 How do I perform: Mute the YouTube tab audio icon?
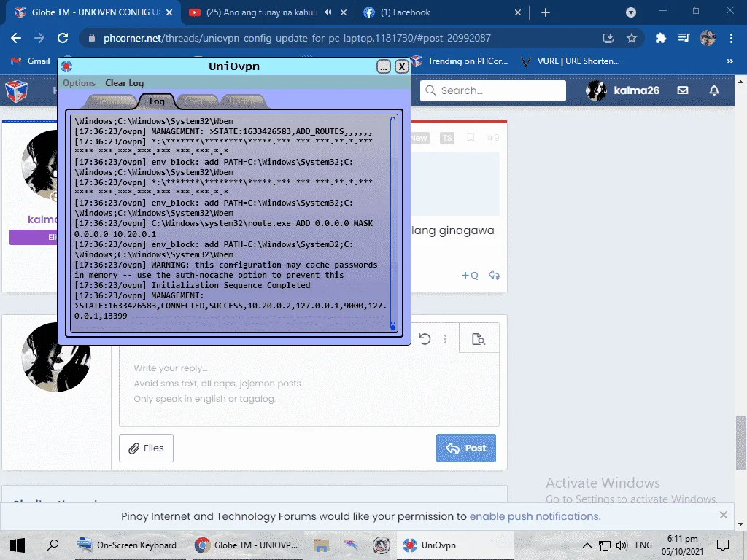[328, 12]
